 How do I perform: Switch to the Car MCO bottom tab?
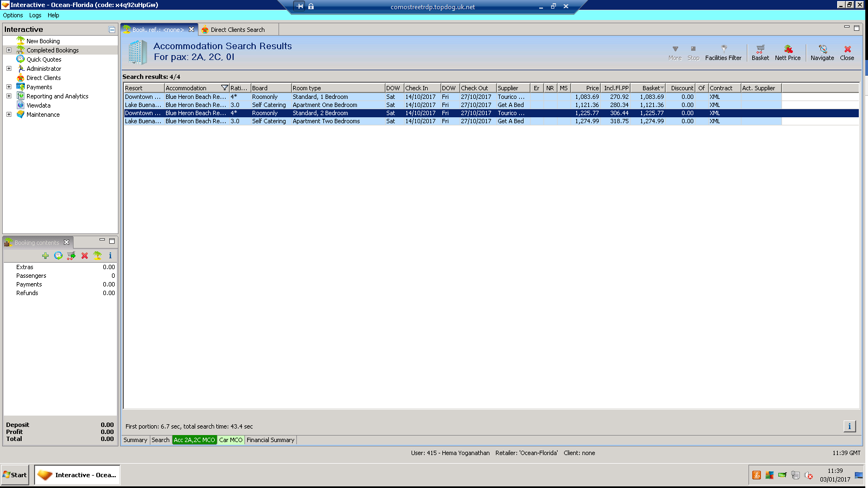pyautogui.click(x=231, y=440)
